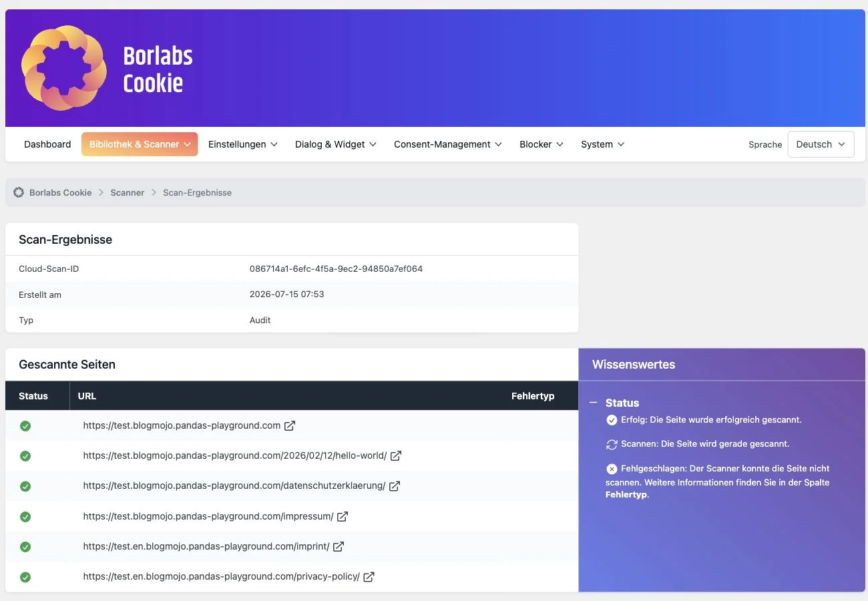Click the Gescannte Seiten heading
The width and height of the screenshot is (868, 601).
point(67,365)
